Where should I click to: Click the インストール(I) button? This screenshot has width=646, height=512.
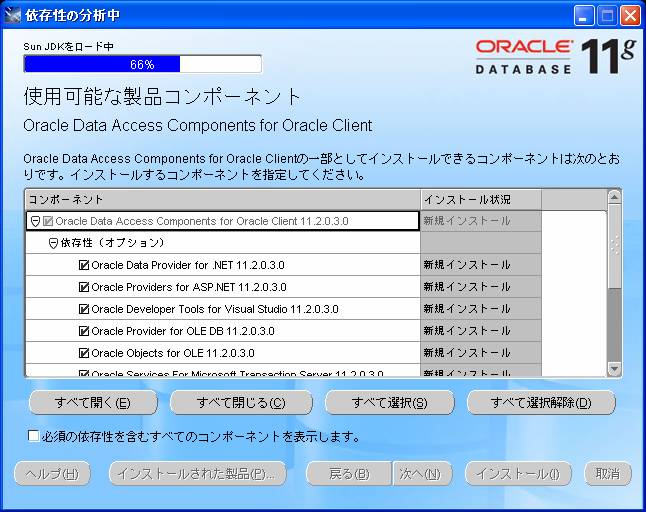[x=518, y=474]
